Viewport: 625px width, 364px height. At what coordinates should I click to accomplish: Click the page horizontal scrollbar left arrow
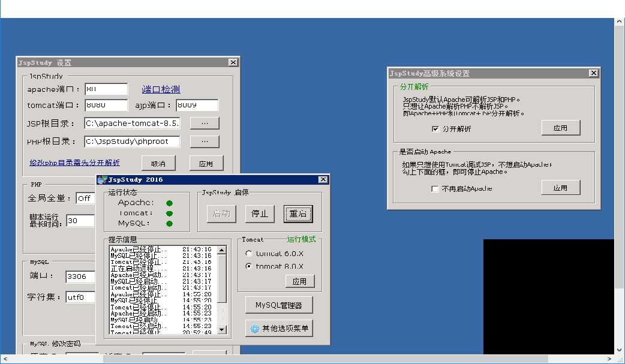pos(5,359)
